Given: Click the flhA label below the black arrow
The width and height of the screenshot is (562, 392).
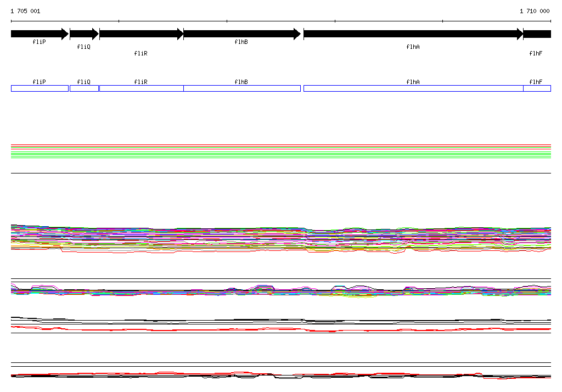Looking at the screenshot, I should point(413,47).
